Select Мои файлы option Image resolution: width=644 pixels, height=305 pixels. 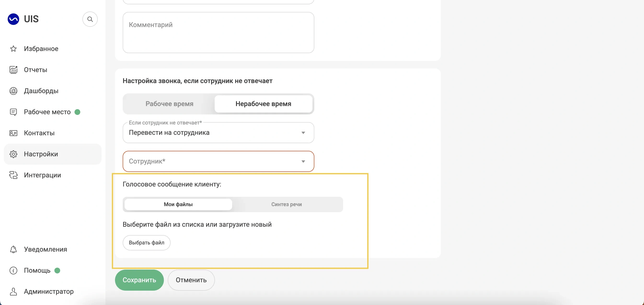point(178,204)
